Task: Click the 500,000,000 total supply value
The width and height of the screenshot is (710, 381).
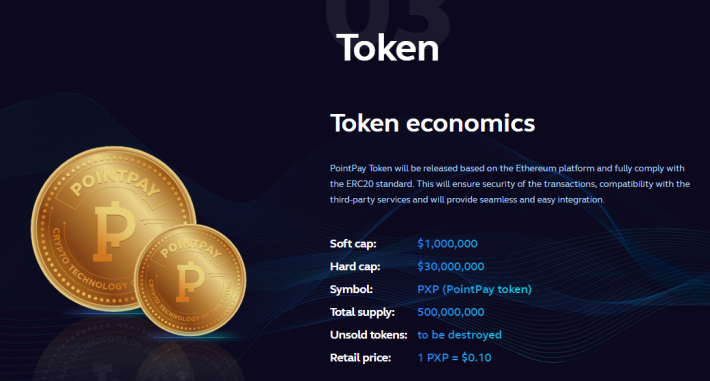Action: [451, 312]
